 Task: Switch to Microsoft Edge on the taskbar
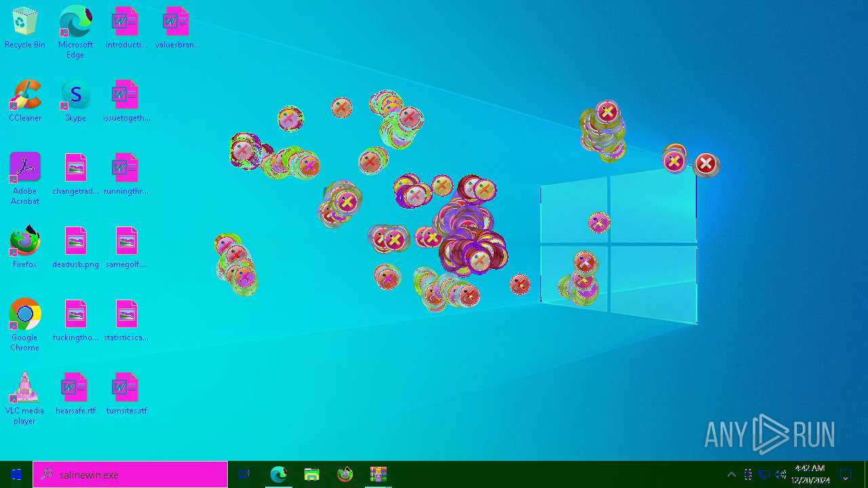(x=278, y=474)
